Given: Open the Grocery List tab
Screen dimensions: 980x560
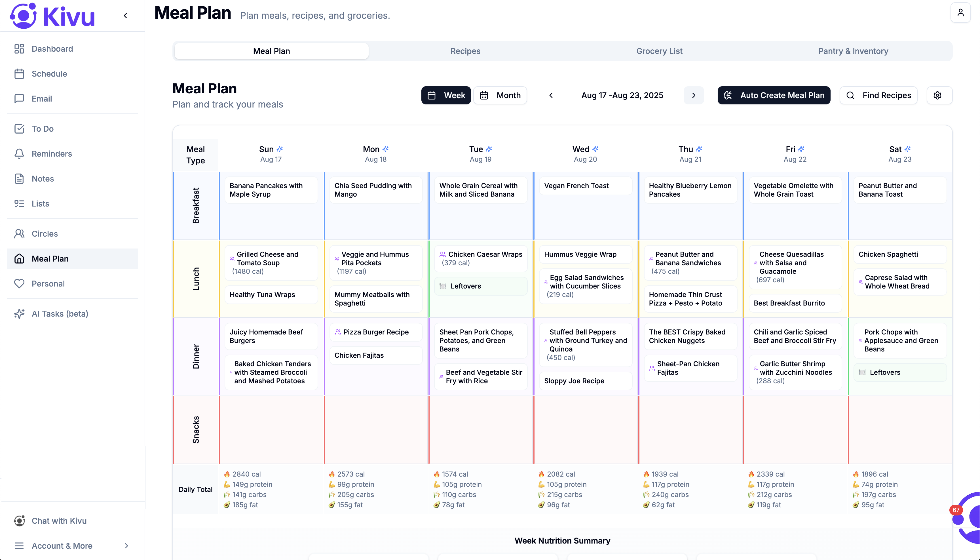Looking at the screenshot, I should pyautogui.click(x=659, y=51).
